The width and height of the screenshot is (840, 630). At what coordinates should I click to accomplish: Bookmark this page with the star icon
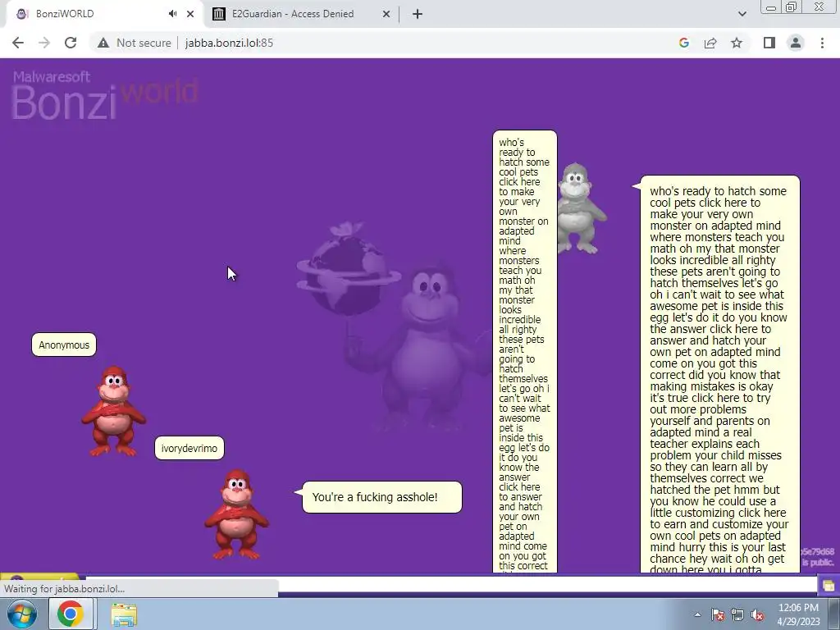click(737, 43)
